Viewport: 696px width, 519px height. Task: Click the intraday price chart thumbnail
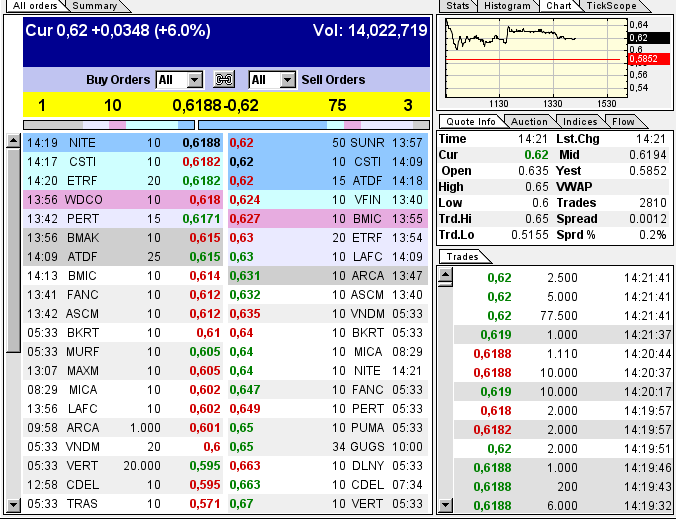click(x=536, y=58)
